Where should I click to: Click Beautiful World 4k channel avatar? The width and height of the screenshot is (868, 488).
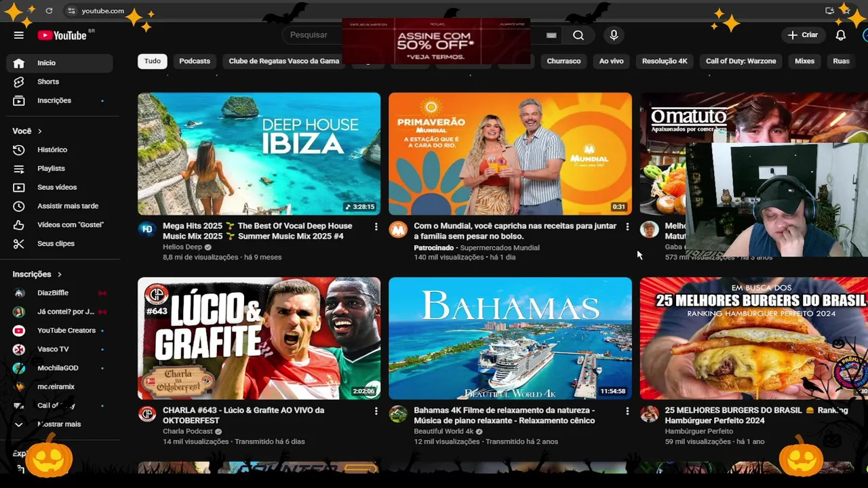[398, 413]
